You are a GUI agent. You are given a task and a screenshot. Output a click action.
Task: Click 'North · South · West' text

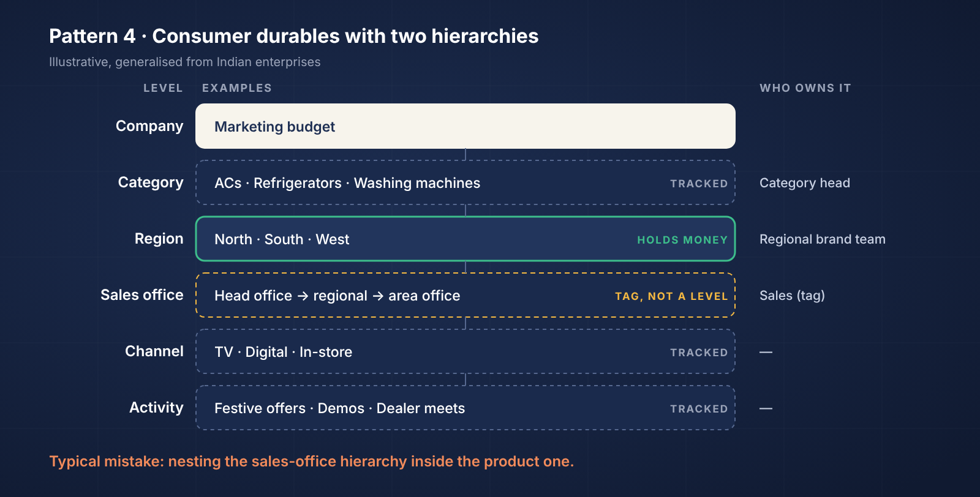[282, 239]
